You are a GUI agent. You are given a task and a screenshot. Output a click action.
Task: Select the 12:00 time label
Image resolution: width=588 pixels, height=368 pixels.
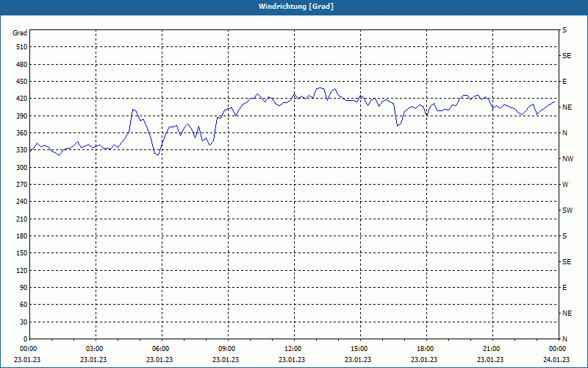click(293, 349)
